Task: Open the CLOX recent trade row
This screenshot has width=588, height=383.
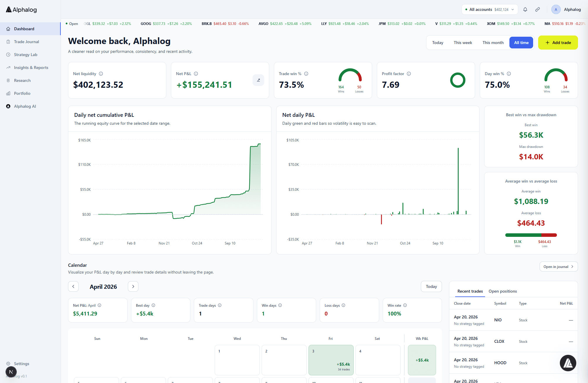Action: coord(513,341)
